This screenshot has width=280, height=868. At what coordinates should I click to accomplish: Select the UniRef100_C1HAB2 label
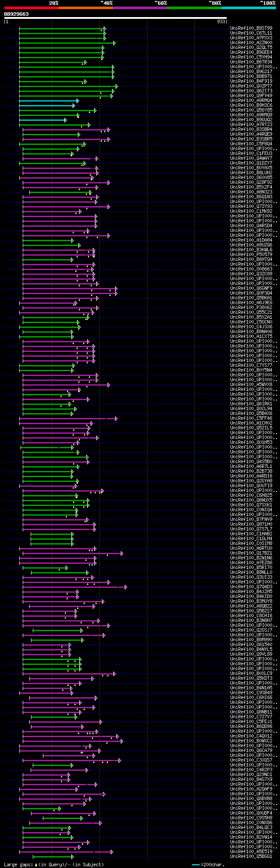251,534
